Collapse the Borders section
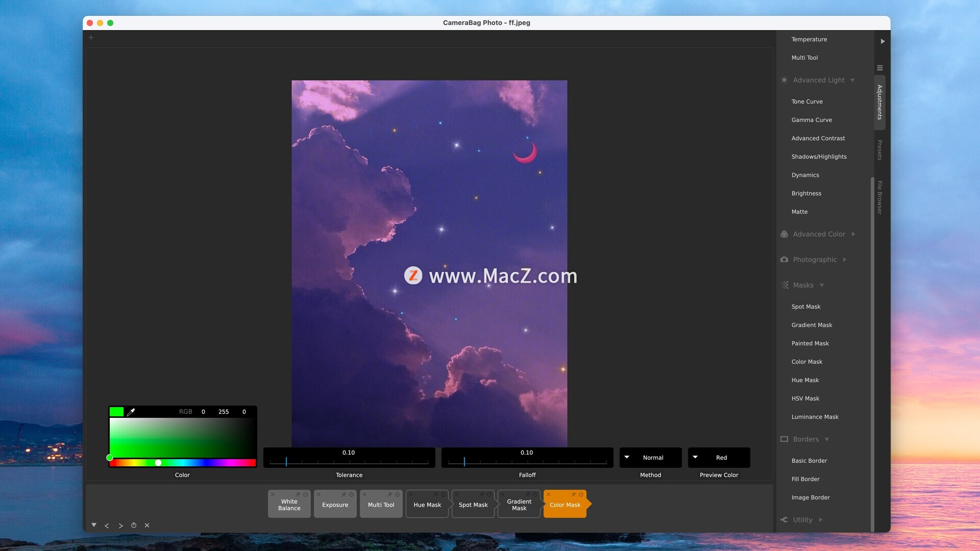 click(x=827, y=439)
